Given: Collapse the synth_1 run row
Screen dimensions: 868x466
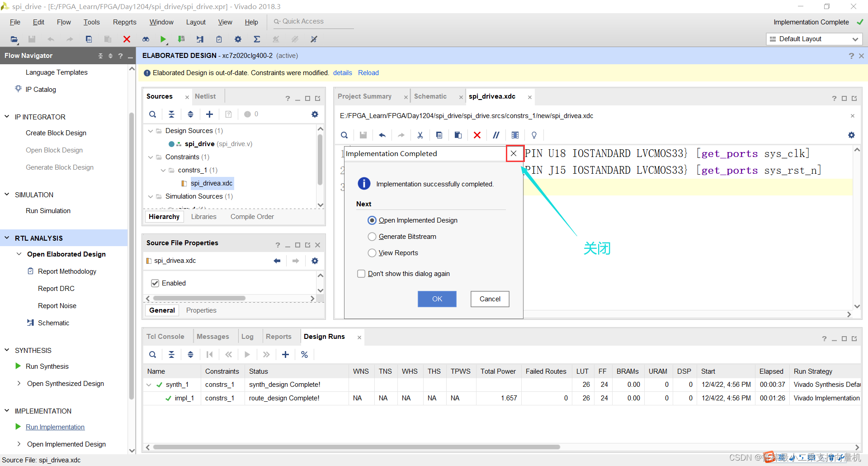Looking at the screenshot, I should (149, 385).
